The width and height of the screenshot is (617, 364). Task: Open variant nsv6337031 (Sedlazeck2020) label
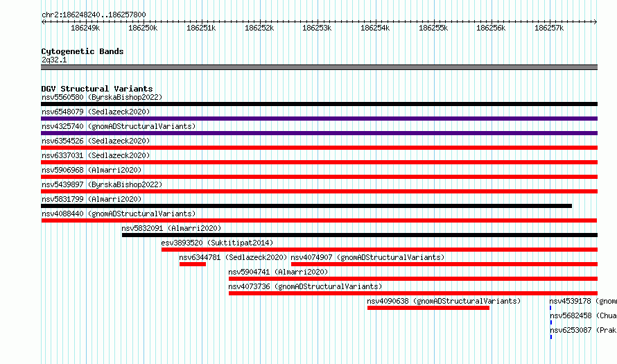96,155
